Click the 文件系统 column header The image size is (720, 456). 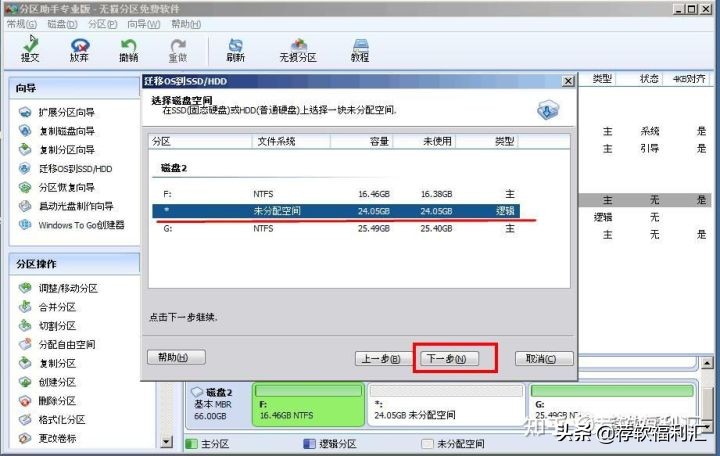(291, 141)
